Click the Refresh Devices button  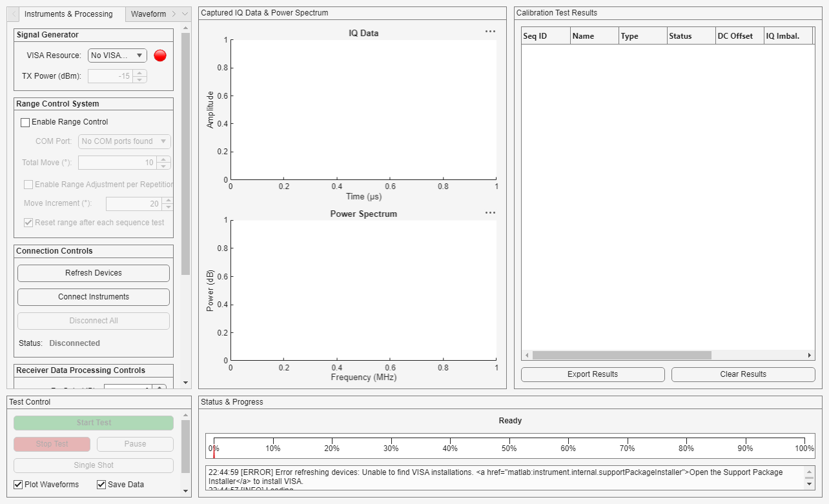coord(93,273)
